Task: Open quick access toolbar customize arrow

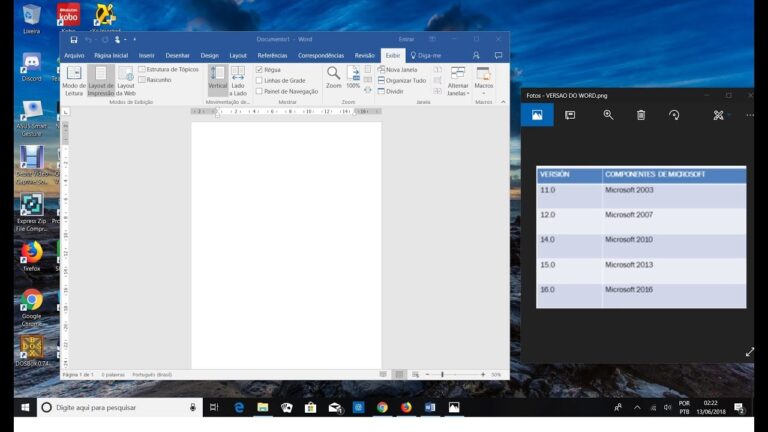Action: click(135, 40)
